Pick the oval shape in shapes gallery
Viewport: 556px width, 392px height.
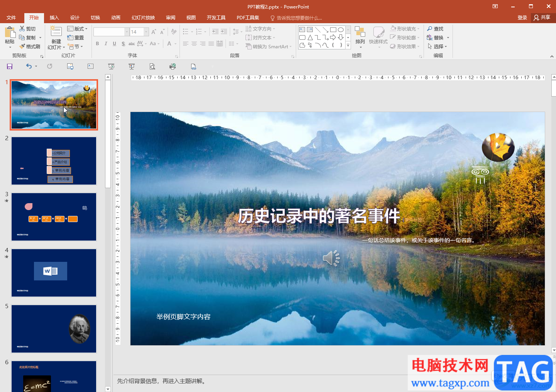[341, 30]
